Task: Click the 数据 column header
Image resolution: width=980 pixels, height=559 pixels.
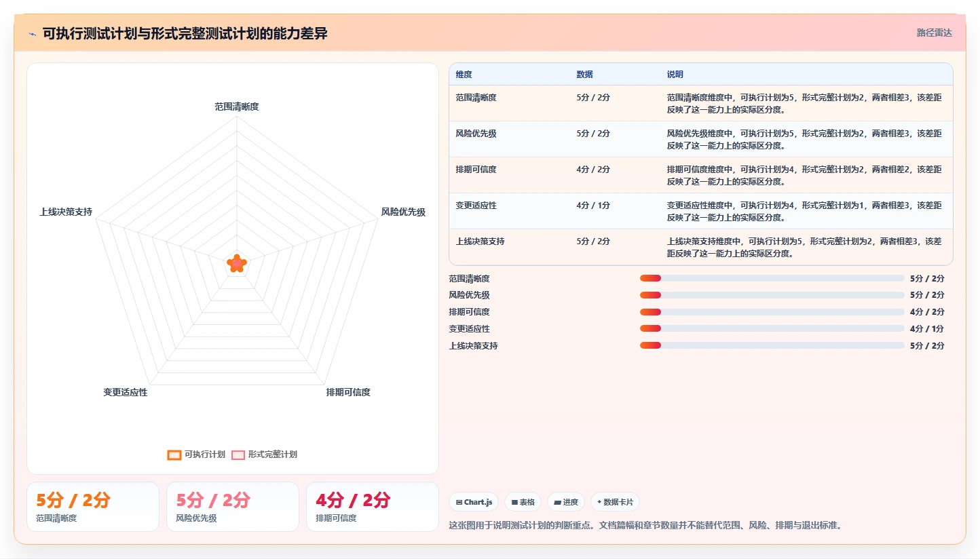Action: [x=585, y=75]
